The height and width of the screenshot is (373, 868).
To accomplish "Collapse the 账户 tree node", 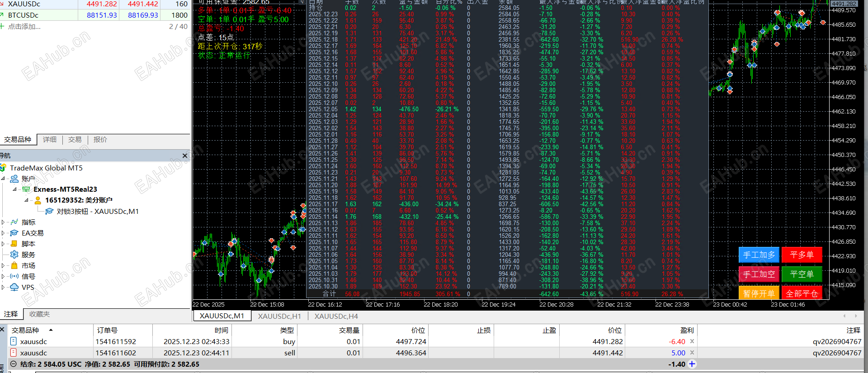I will [3, 179].
